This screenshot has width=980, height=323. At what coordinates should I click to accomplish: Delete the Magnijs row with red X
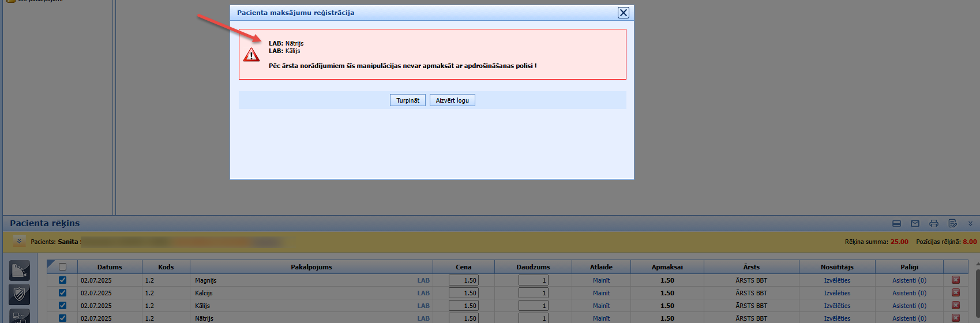(956, 280)
